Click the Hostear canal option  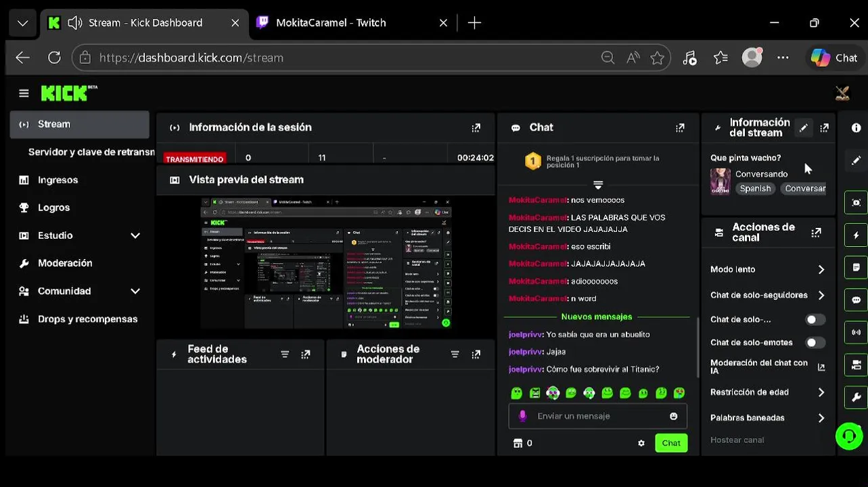point(737,440)
